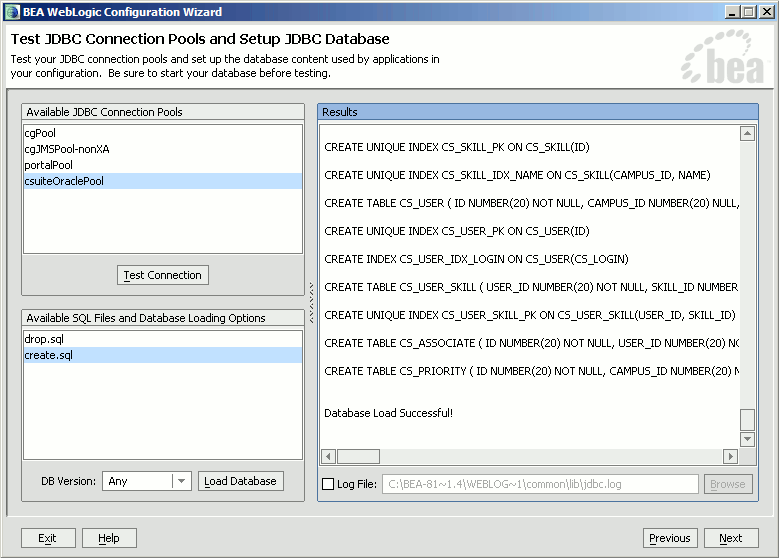The height and width of the screenshot is (558, 779).
Task: Maximize the Configuration Wizard window
Action: pyautogui.click(x=749, y=12)
